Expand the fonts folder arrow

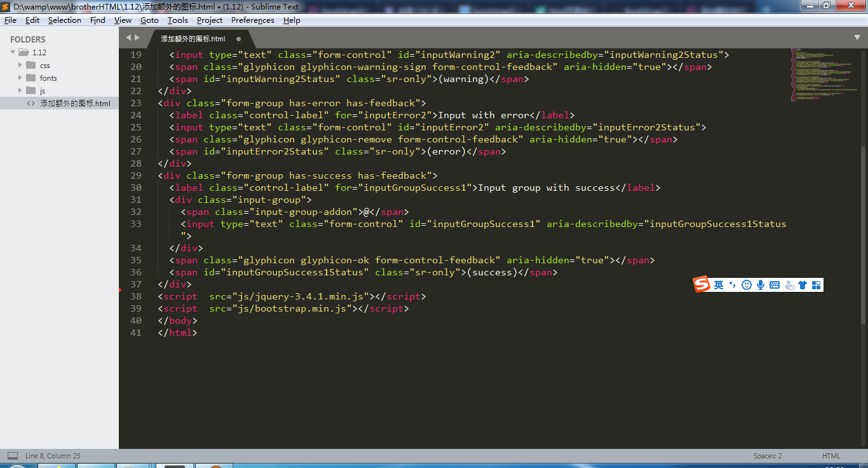(20, 78)
